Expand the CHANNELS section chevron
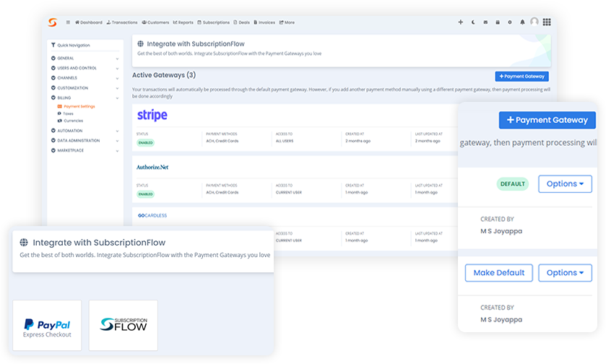This screenshot has width=606, height=364. point(117,79)
